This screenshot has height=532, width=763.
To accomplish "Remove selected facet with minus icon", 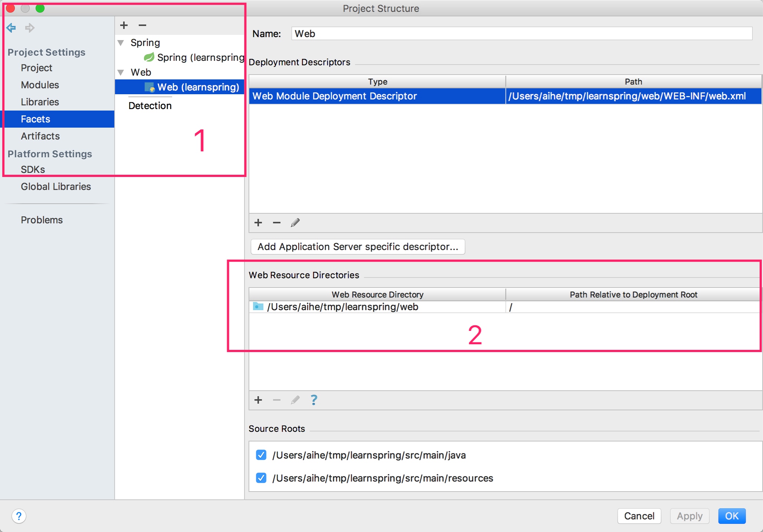I will [142, 25].
